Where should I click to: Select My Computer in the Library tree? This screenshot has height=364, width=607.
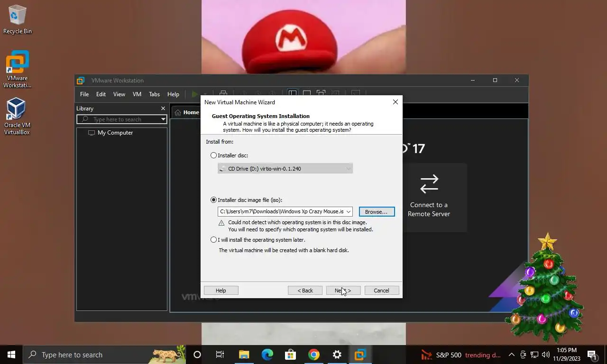click(x=115, y=133)
